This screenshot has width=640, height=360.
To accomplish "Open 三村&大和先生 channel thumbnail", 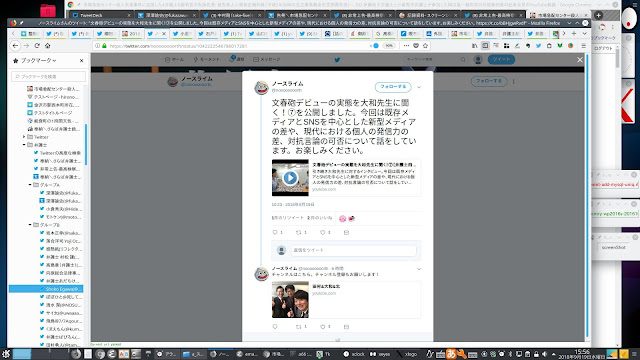I will [290, 300].
